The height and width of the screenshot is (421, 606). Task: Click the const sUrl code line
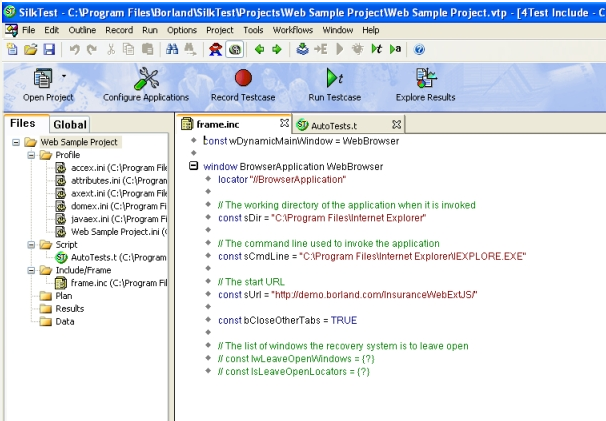point(348,295)
